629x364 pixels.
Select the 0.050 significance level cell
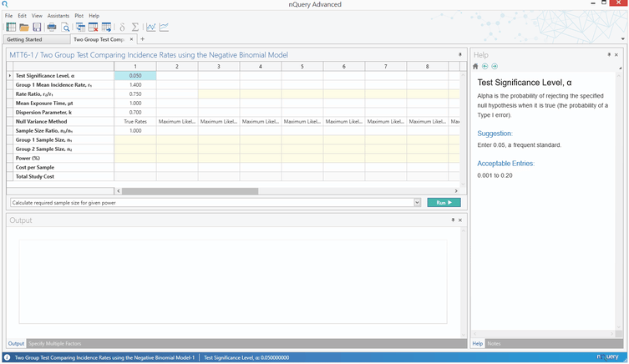(x=135, y=76)
